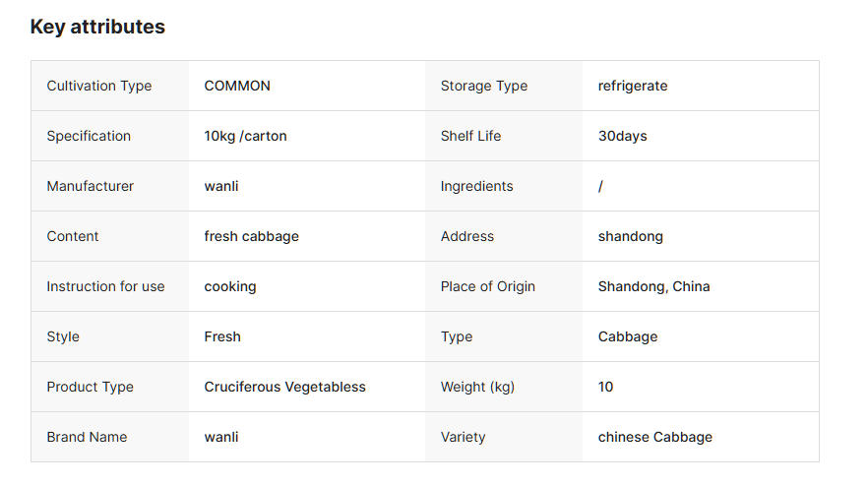
Task: Select the Shelf Life label
Action: (470, 136)
